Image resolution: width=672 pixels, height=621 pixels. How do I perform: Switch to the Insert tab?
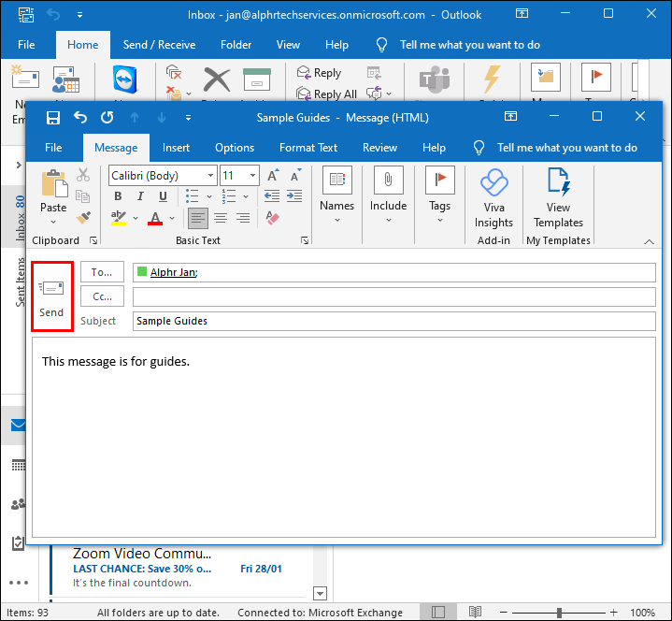pyautogui.click(x=176, y=148)
